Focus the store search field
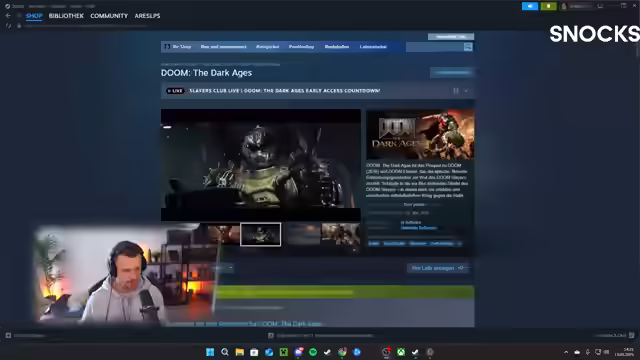This screenshot has height=360, width=640. [x=435, y=47]
